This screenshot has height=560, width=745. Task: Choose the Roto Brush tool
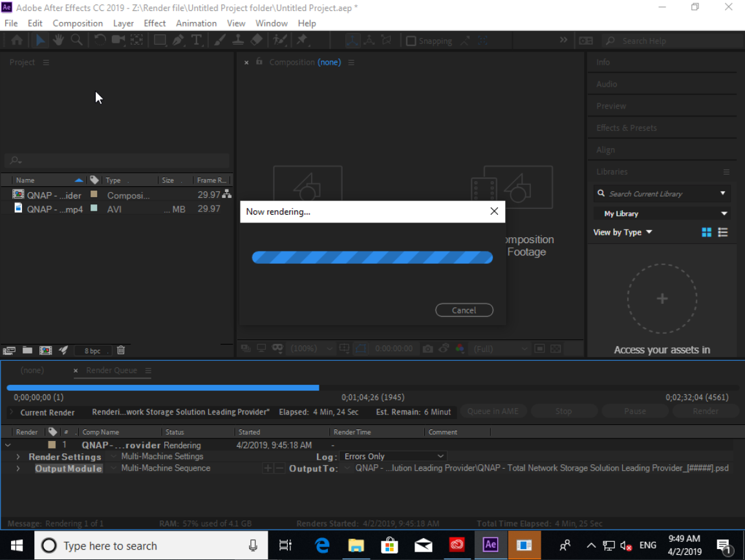pos(280,40)
